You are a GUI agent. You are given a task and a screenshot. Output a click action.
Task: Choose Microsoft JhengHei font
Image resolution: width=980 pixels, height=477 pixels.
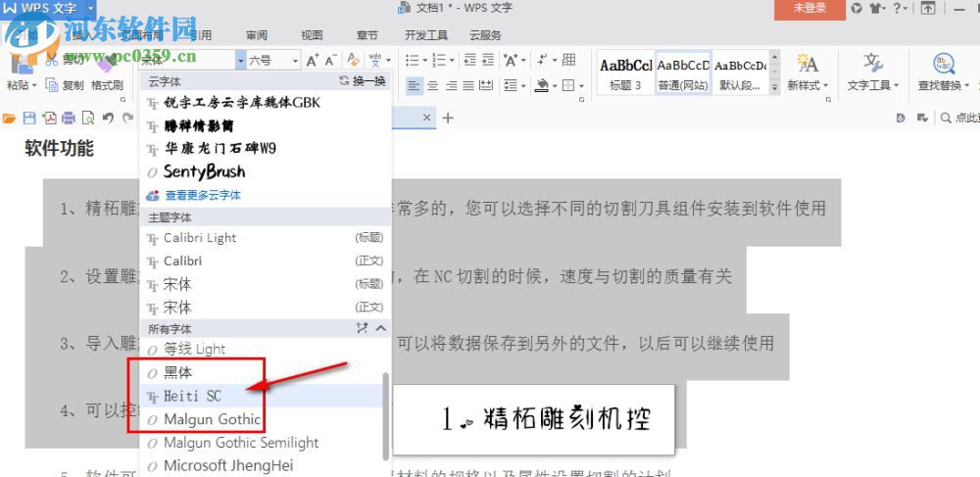(264, 466)
